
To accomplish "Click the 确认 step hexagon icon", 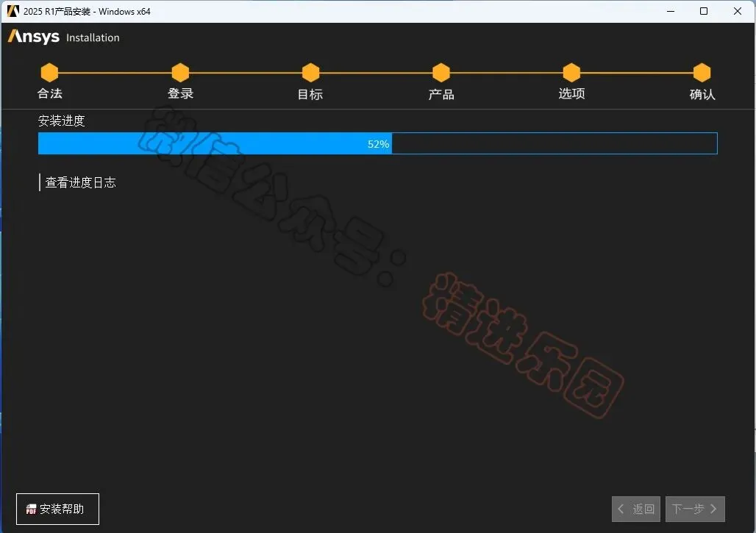I will coord(702,73).
